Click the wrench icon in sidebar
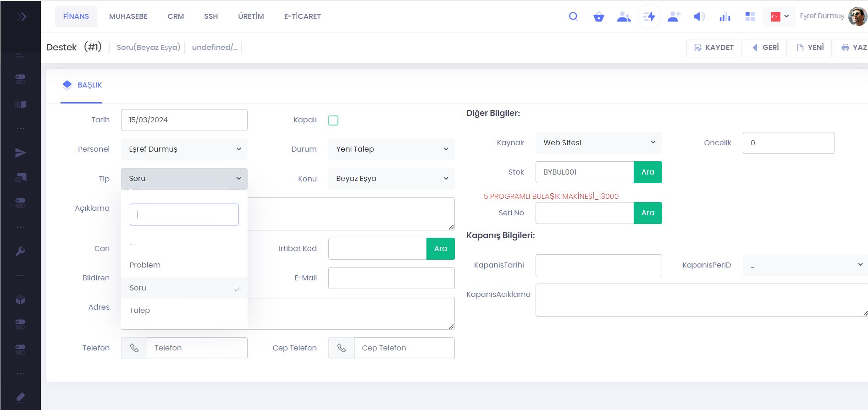 coord(20,251)
